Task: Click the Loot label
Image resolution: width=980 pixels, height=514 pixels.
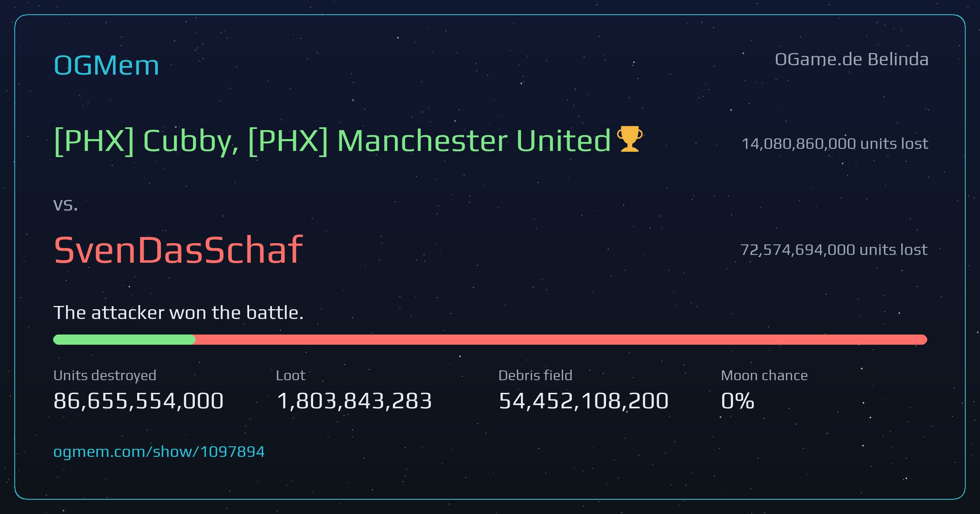Action: coord(291,375)
